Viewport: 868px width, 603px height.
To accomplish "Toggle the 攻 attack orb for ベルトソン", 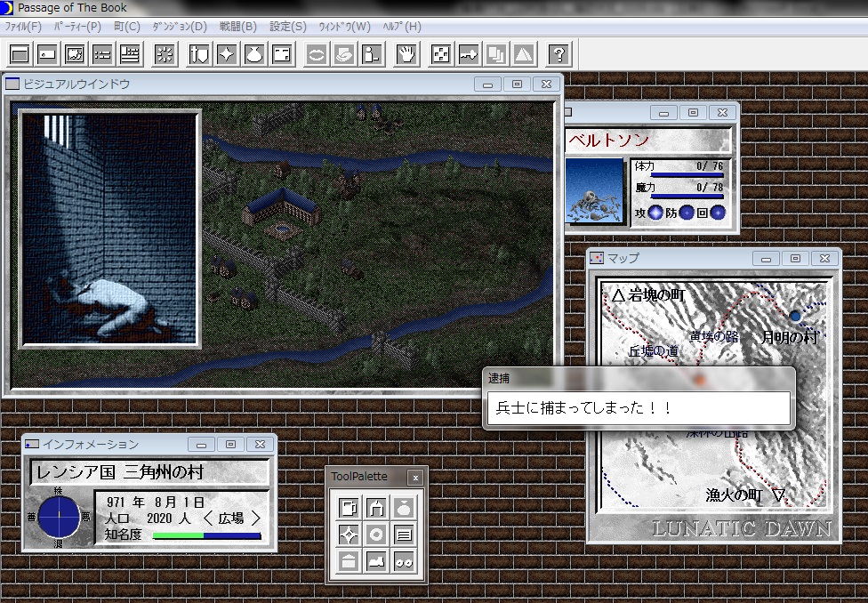I will click(x=656, y=213).
